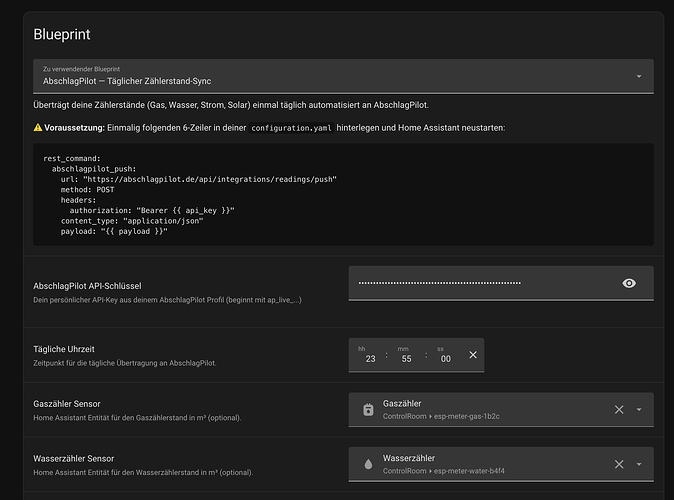Image resolution: width=674 pixels, height=500 pixels.
Task: Click the water drop icon in Wasserzähler field
Action: 368,464
